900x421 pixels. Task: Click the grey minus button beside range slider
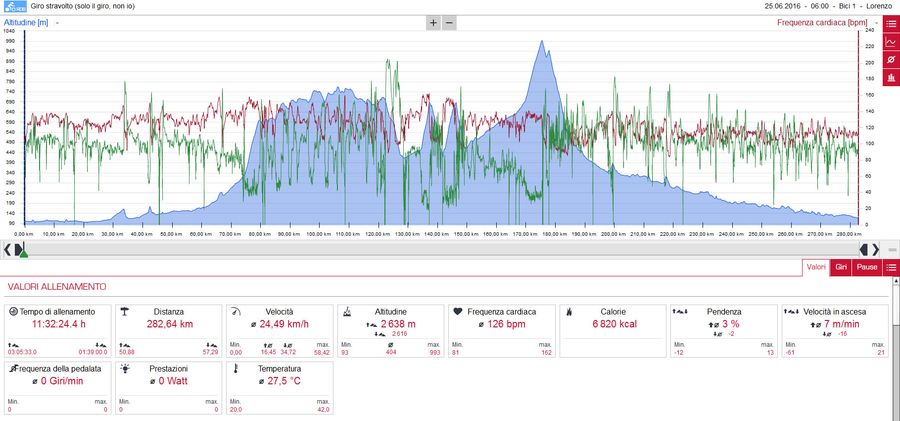(x=891, y=249)
